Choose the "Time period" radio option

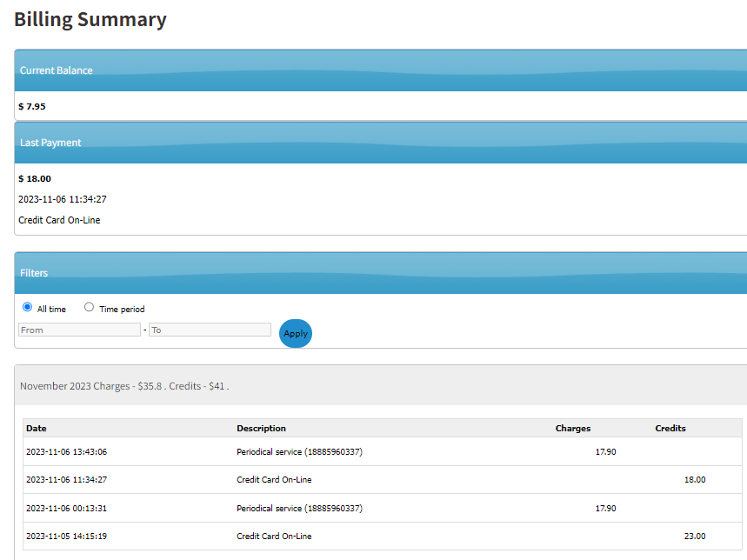click(89, 308)
